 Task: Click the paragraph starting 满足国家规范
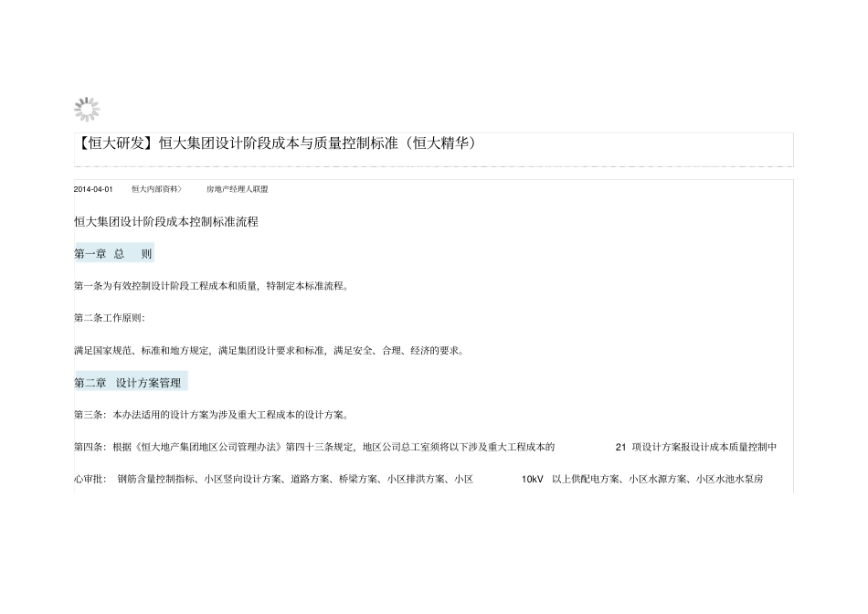269,351
